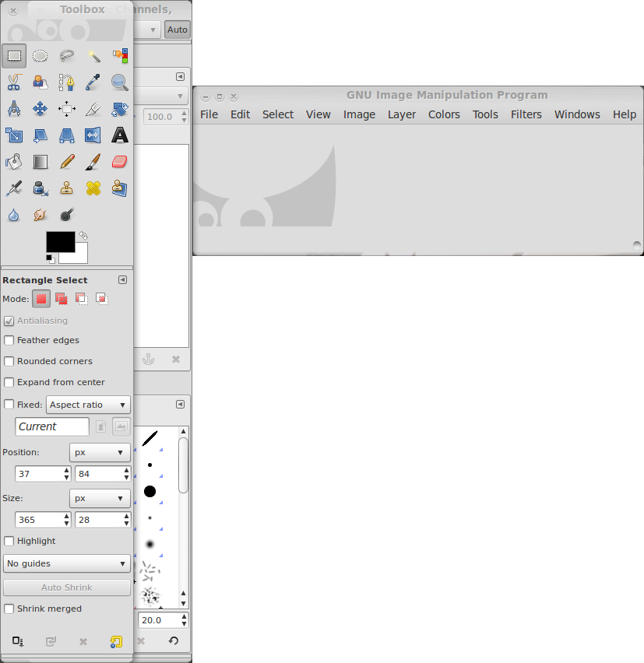
Task: Open the Edit menu
Action: point(241,114)
